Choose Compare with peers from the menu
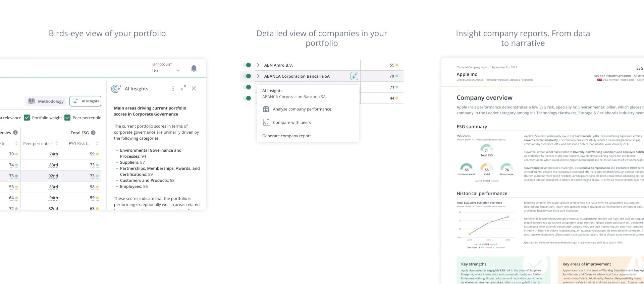644x284 pixels. click(x=292, y=123)
